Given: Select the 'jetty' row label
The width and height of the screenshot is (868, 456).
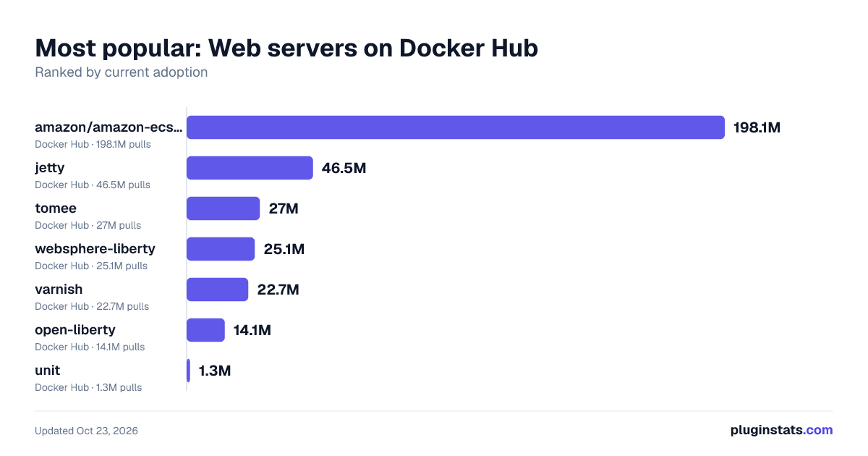Looking at the screenshot, I should click(x=50, y=168).
